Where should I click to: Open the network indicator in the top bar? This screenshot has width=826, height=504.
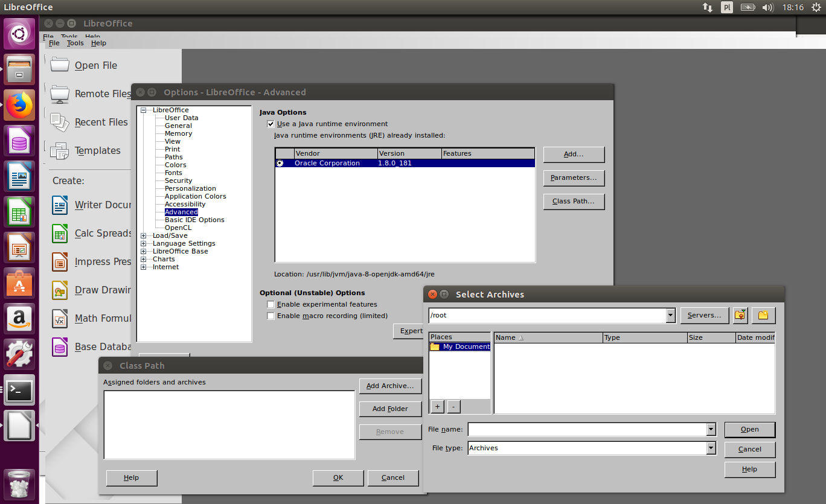pos(708,7)
